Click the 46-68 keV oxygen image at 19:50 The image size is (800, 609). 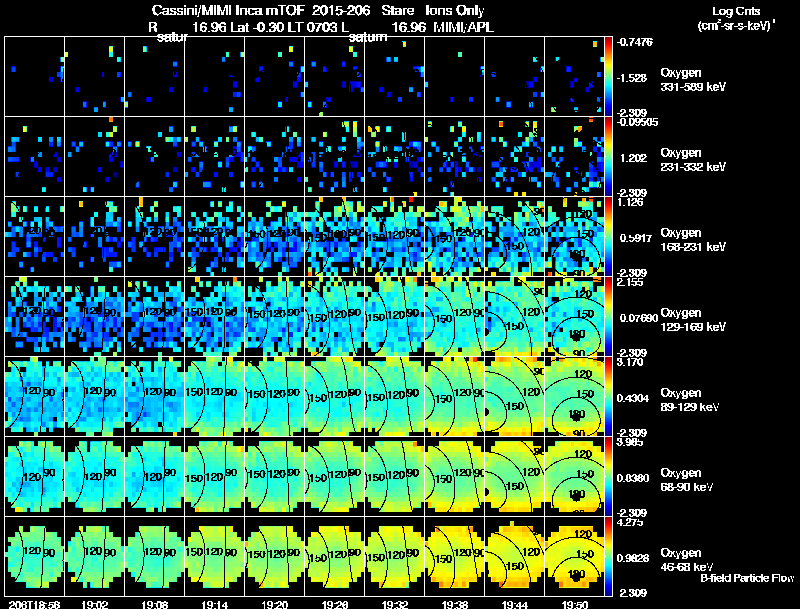pos(574,557)
